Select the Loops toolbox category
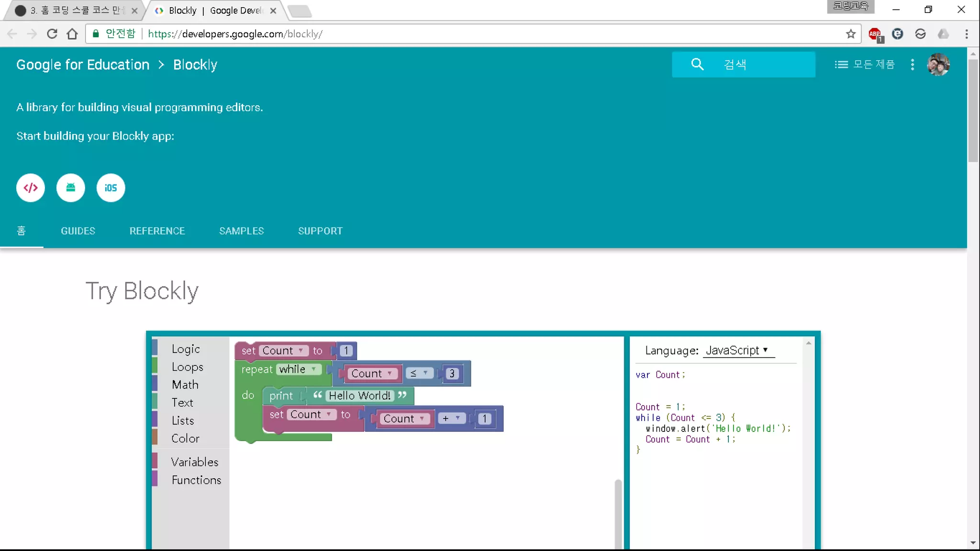The width and height of the screenshot is (980, 551). (188, 367)
